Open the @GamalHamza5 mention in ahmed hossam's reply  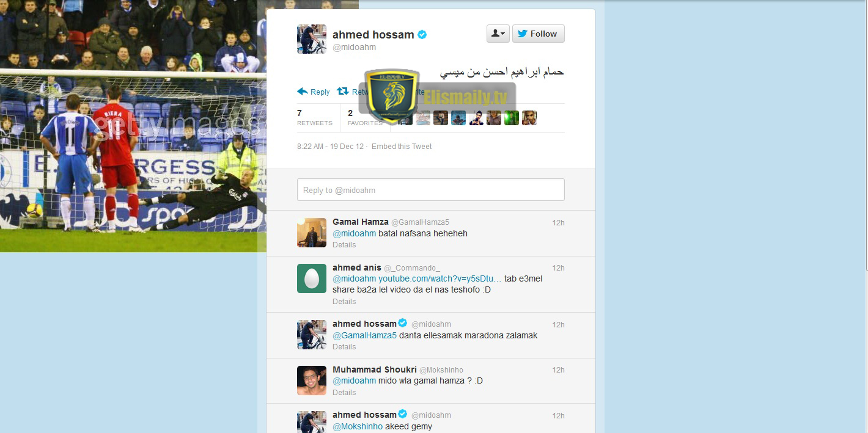pos(364,335)
